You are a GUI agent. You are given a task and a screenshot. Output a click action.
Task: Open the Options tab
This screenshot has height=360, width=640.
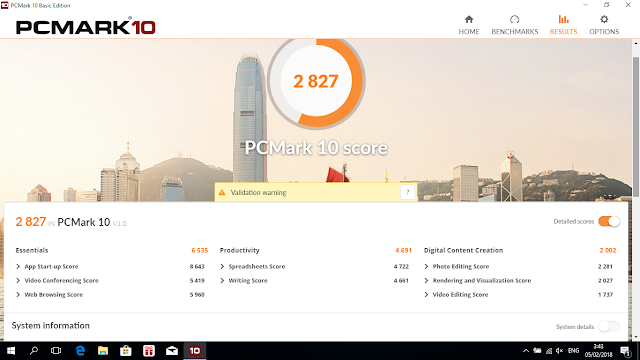(604, 25)
